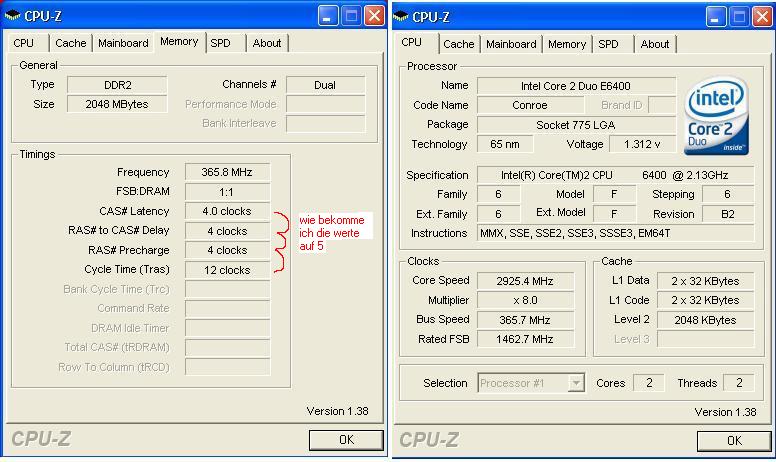Click the L1 Code value 2 x 32 KBytes
Viewport: 776px width, 462px height.
(x=705, y=300)
